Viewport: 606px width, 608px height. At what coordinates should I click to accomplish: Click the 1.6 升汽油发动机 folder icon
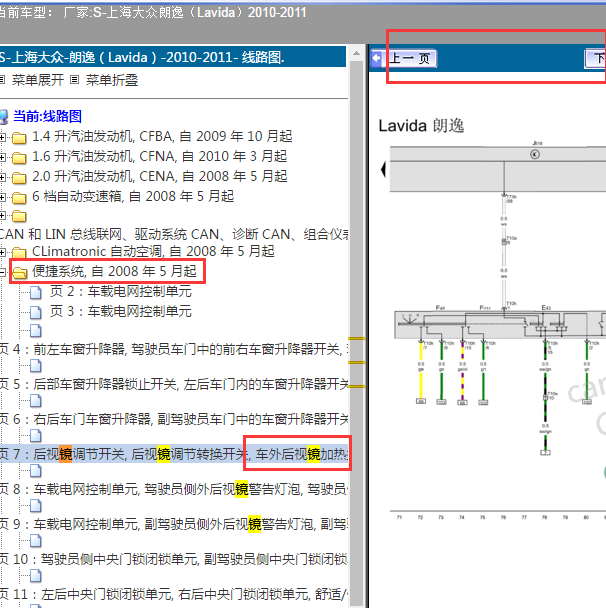tap(19, 158)
